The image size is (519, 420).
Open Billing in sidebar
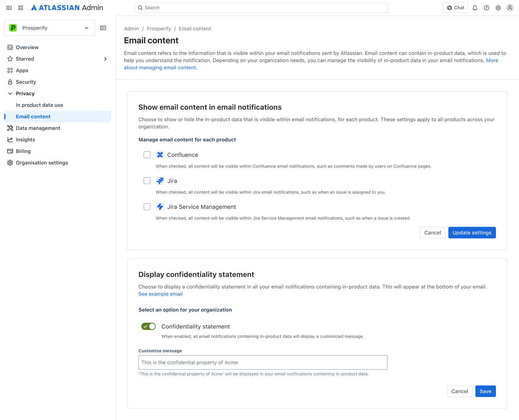pyautogui.click(x=58, y=151)
